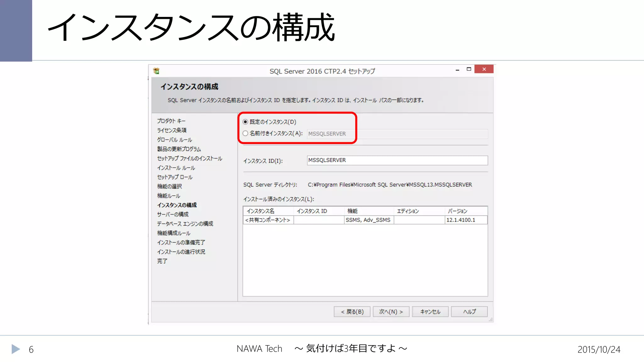Click the SSMS, Adv_SSMS cell

pos(369,220)
